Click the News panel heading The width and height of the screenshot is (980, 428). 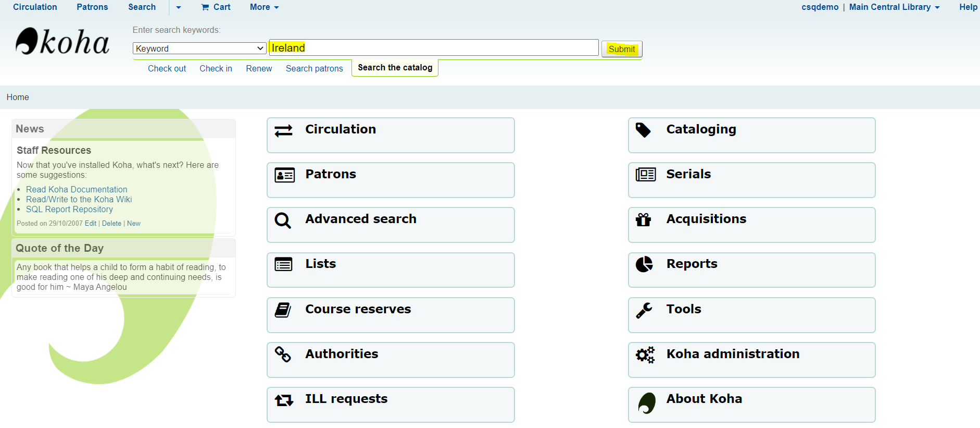point(30,129)
